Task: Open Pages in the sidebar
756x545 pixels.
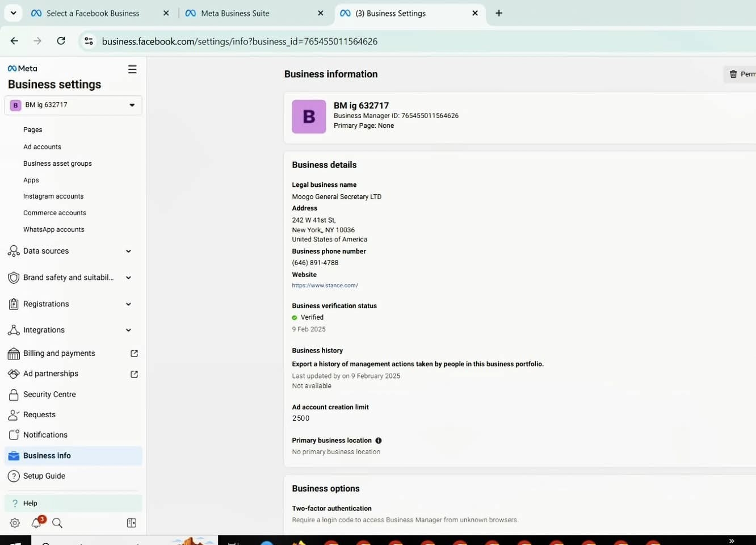Action: [33, 130]
